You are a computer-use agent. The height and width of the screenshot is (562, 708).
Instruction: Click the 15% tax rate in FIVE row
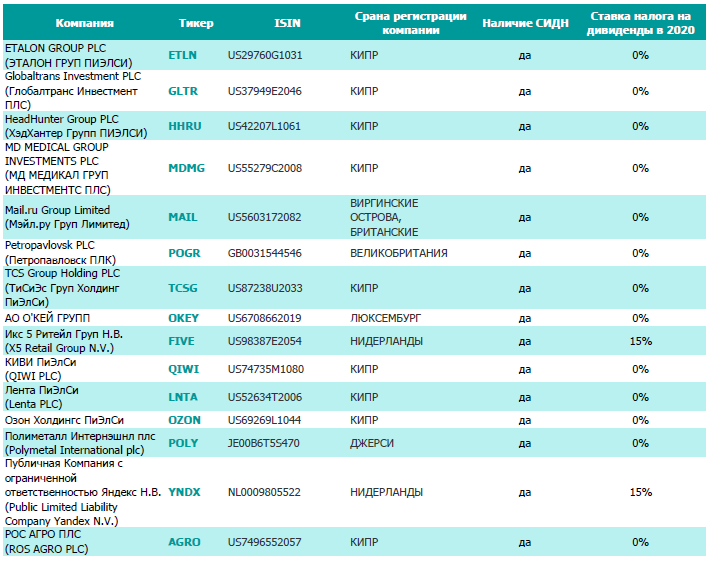coord(641,341)
